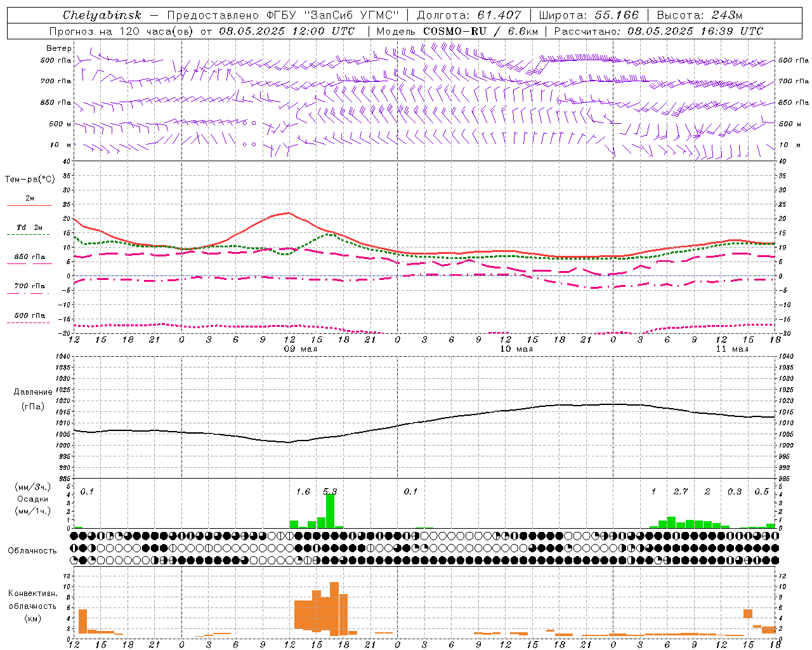This screenshot has width=812, height=650.
Task: Click the model name COSMO-RU / 6.6км
Action: [480, 31]
